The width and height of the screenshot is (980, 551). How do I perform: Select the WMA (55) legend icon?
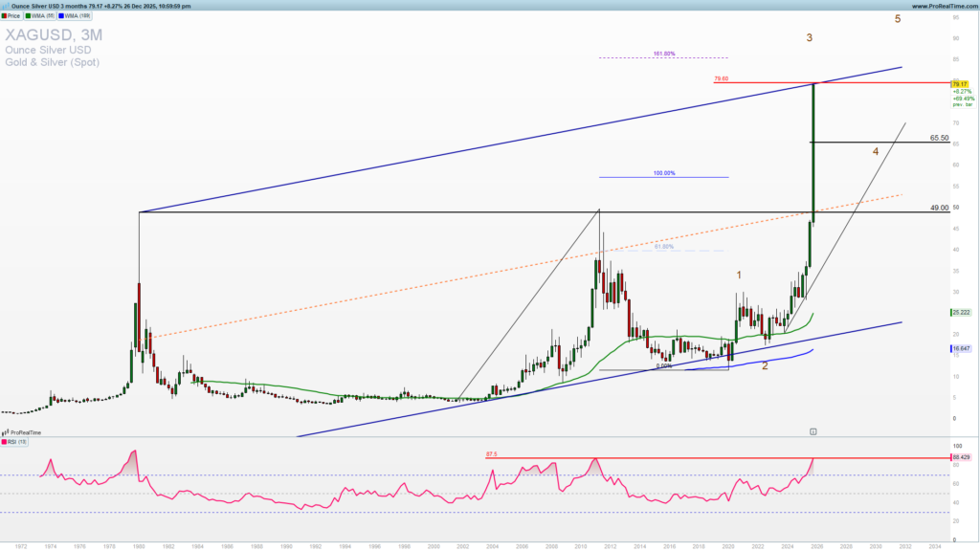pos(27,16)
